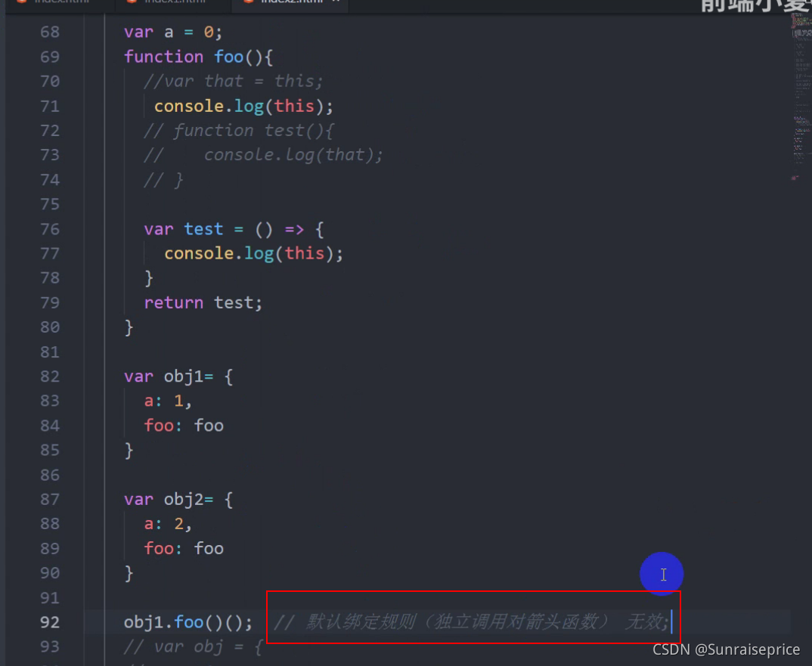Click line number 81 in the gutter
812x666 pixels.
50,352
